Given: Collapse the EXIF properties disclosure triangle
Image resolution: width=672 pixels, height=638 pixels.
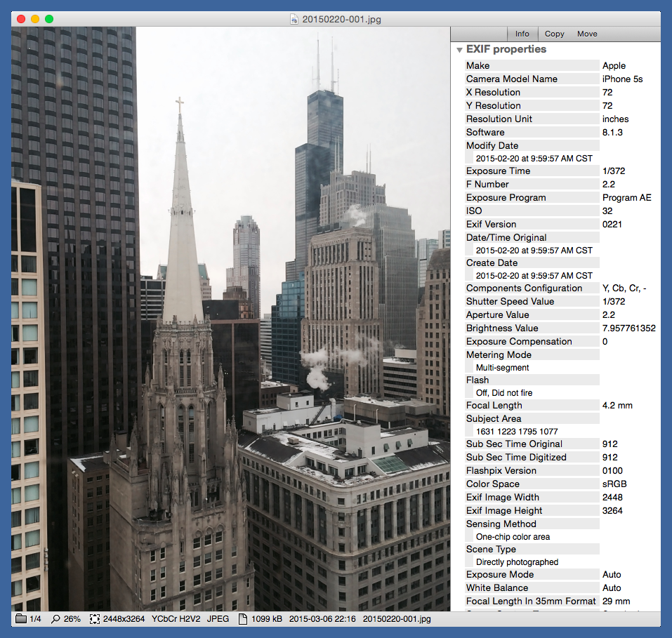Looking at the screenshot, I should (459, 50).
